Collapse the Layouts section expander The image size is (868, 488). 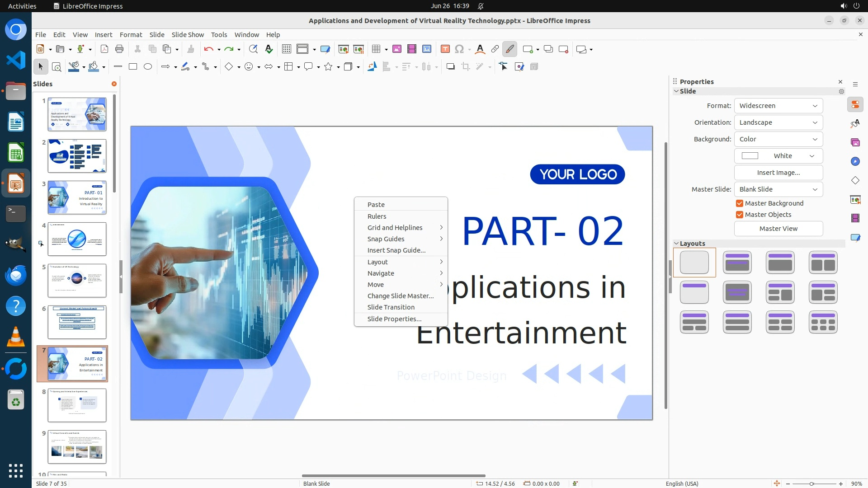coord(676,244)
